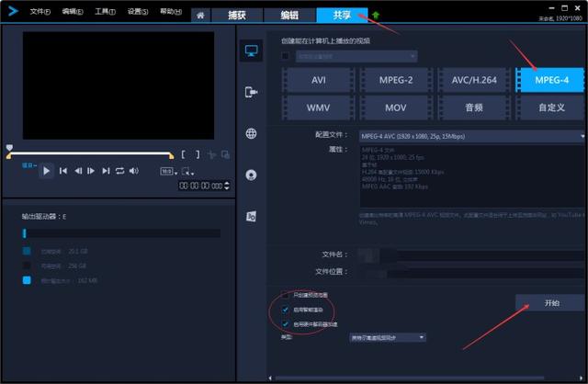Select the 3D movie category icon
This screenshot has width=588, height=384.
click(251, 217)
